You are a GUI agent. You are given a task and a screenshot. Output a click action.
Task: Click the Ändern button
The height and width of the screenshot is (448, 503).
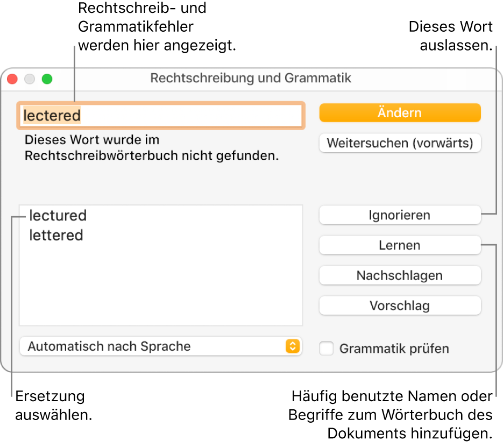(x=400, y=113)
